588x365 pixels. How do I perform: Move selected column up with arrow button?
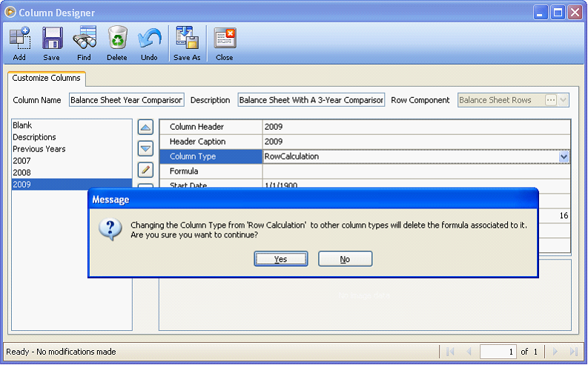145,128
